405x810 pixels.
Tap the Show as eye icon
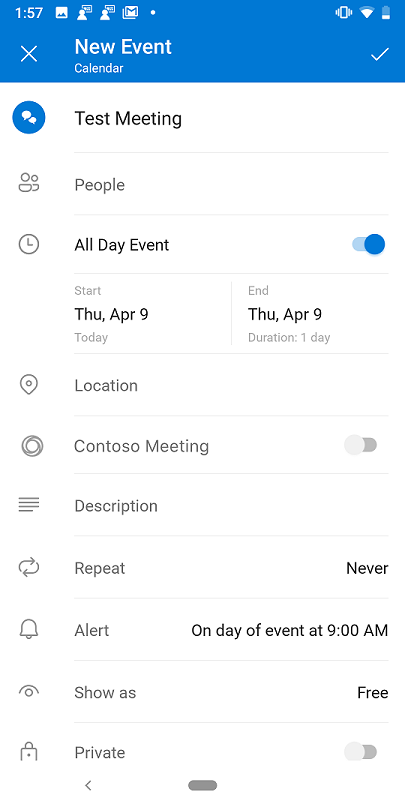tap(29, 692)
